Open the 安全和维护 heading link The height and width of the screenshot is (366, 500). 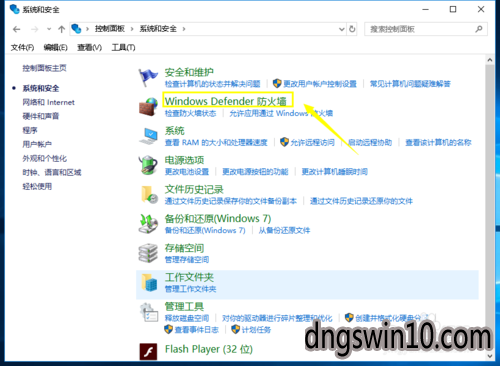[189, 72]
